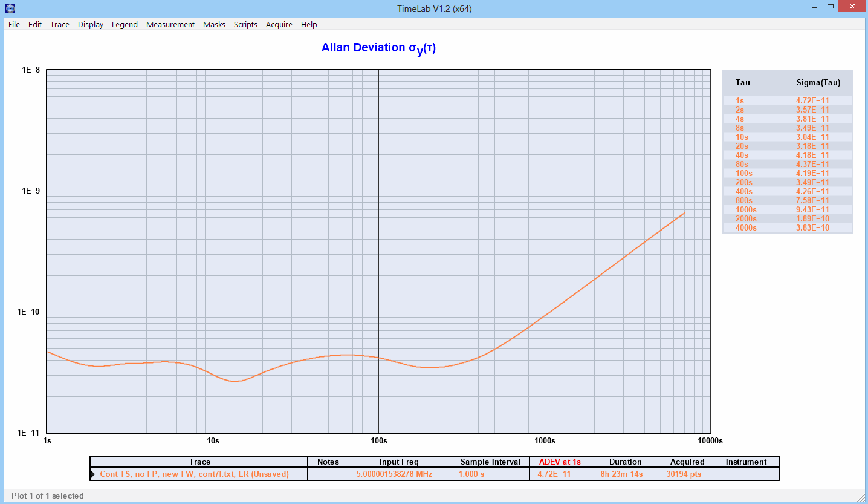The image size is (868, 504).
Task: Select the 10s row in tau table
Action: [788, 137]
